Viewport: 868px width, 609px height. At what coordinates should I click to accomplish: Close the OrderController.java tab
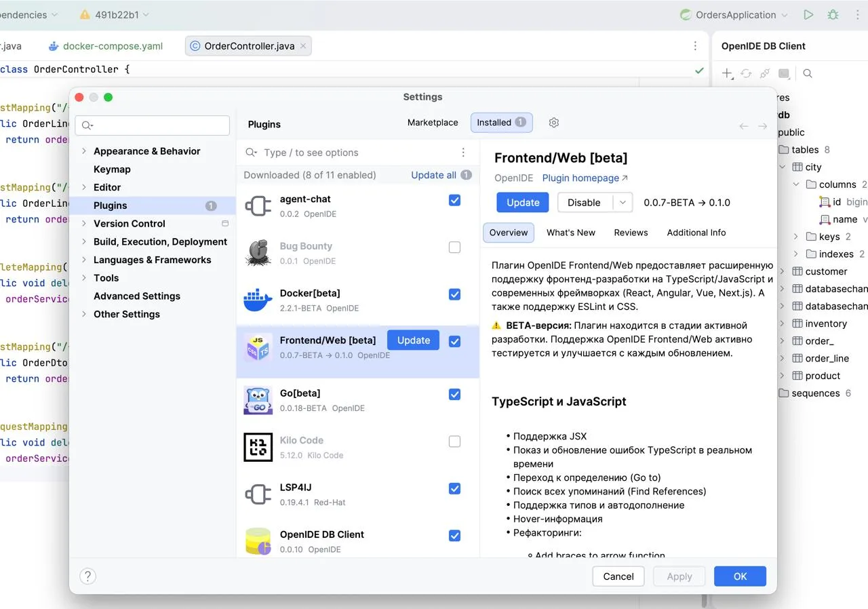click(x=303, y=46)
